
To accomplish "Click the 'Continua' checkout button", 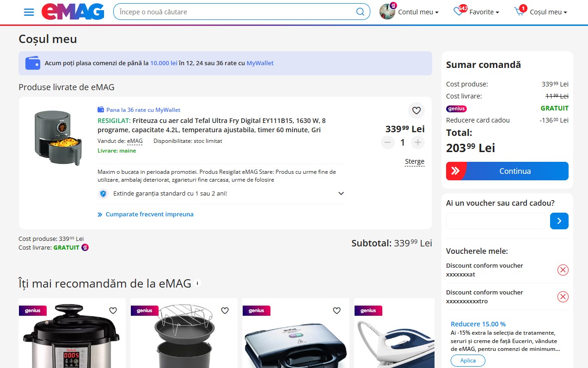I will pos(507,171).
